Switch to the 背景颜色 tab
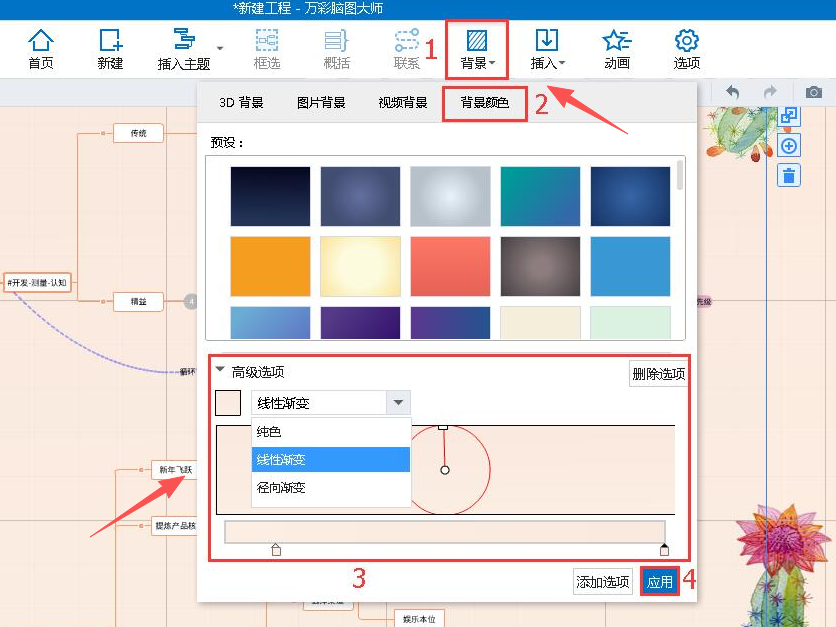 [485, 102]
